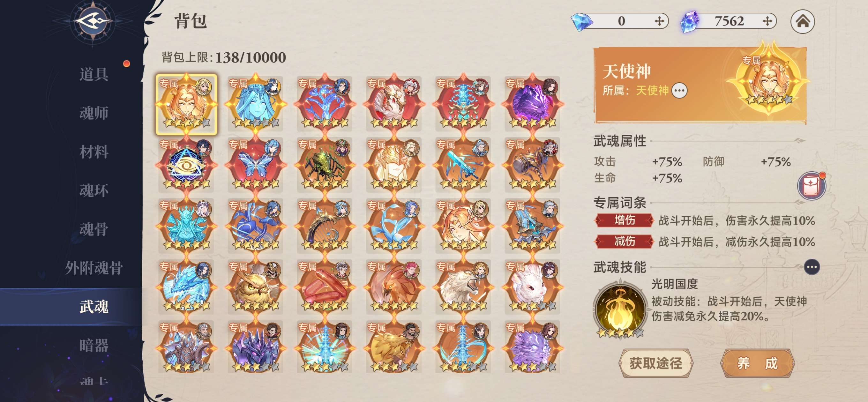Switch to the 外附魂骨 tab

tap(94, 268)
